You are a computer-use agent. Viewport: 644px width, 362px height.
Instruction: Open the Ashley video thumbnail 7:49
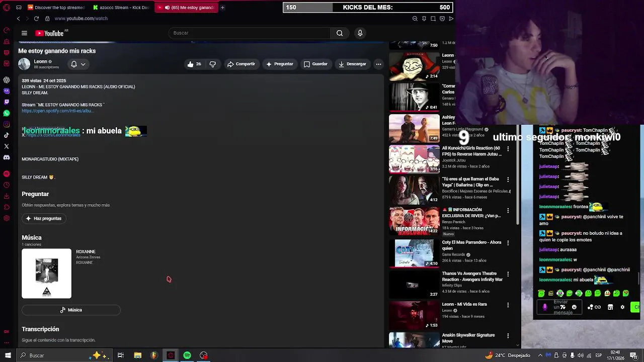click(414, 128)
